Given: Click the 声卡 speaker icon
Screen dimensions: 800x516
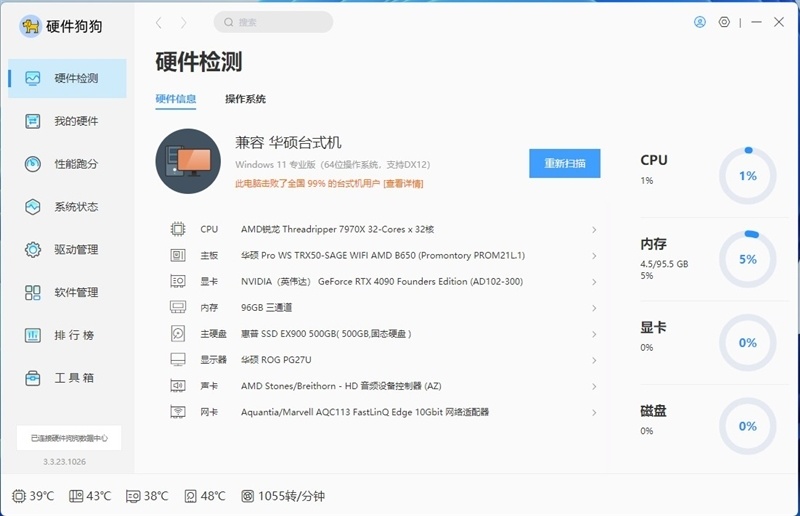Looking at the screenshot, I should click(178, 385).
